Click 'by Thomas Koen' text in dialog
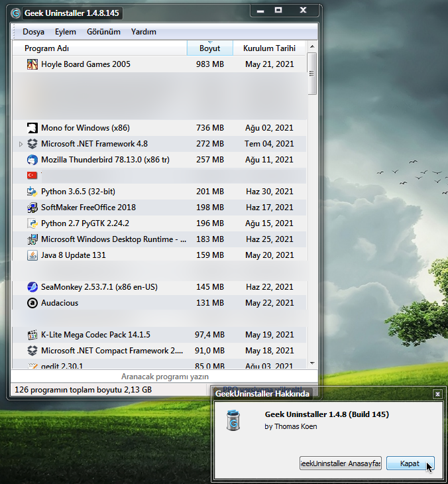The image size is (448, 484). (x=291, y=426)
